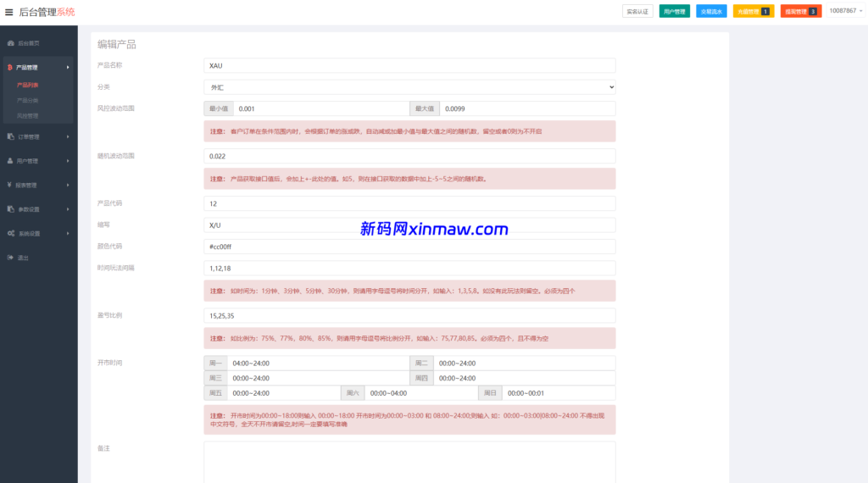Click the bitcoin icon beside 产品管理
The height and width of the screenshot is (483, 868).
[x=10, y=68]
